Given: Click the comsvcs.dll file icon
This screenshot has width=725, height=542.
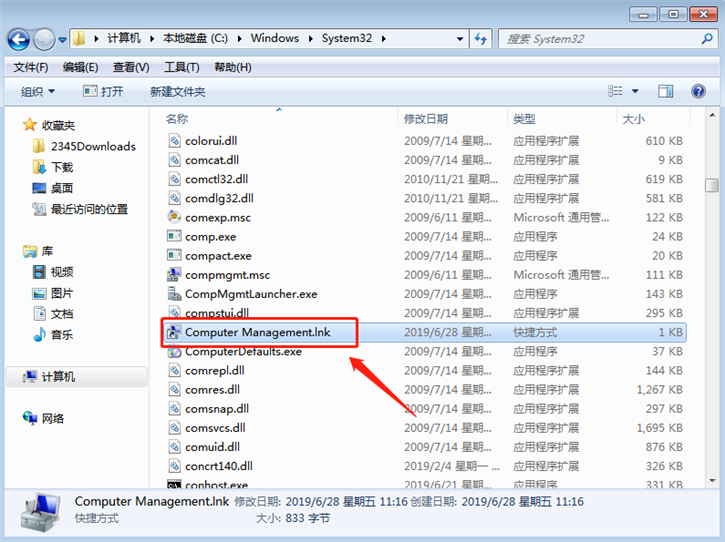Looking at the screenshot, I should pyautogui.click(x=174, y=428).
